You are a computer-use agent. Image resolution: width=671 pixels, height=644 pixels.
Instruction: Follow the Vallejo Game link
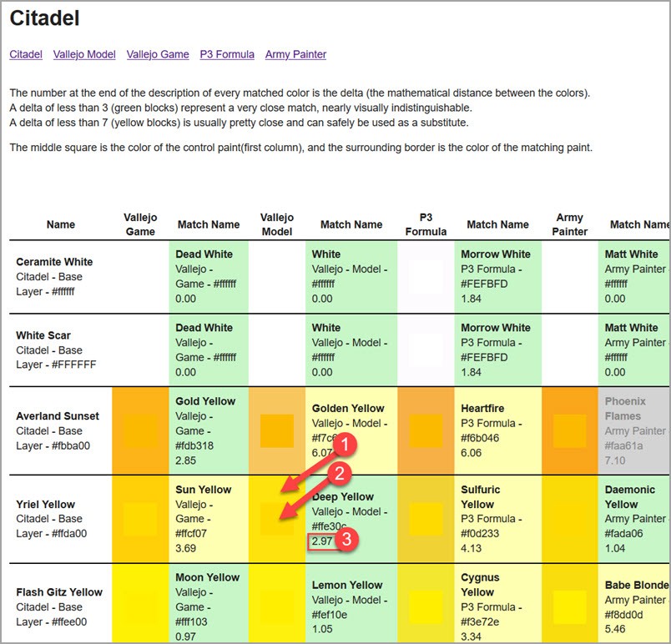point(158,54)
